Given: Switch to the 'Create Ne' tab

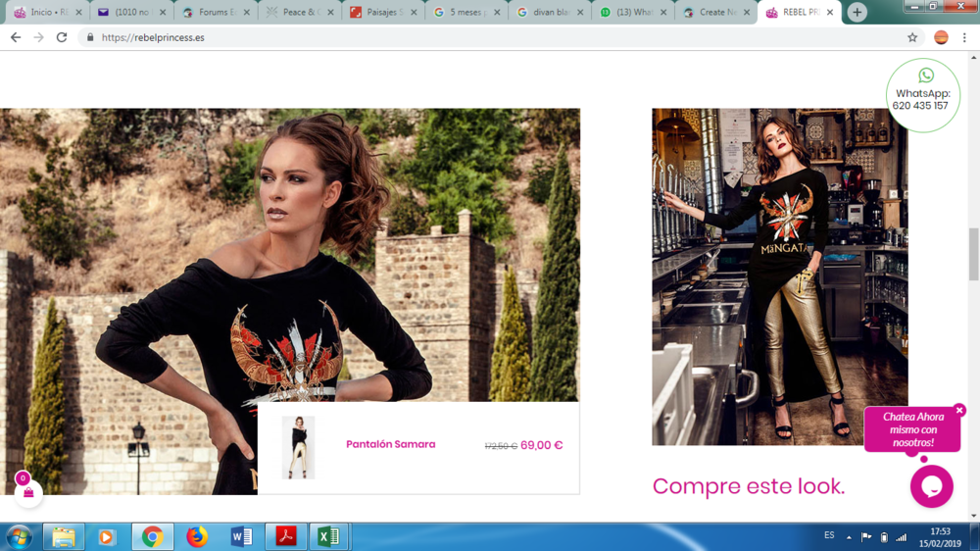Looking at the screenshot, I should pos(716,12).
